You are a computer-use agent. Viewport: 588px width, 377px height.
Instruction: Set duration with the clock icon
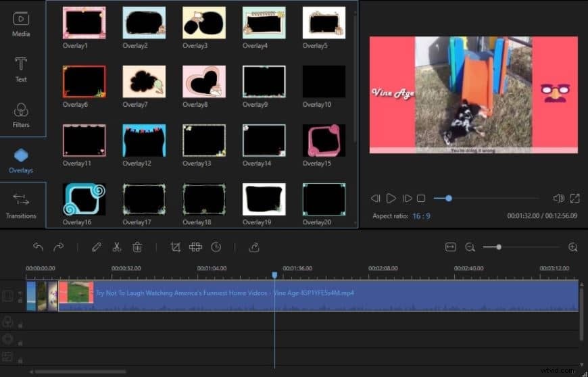tap(216, 247)
